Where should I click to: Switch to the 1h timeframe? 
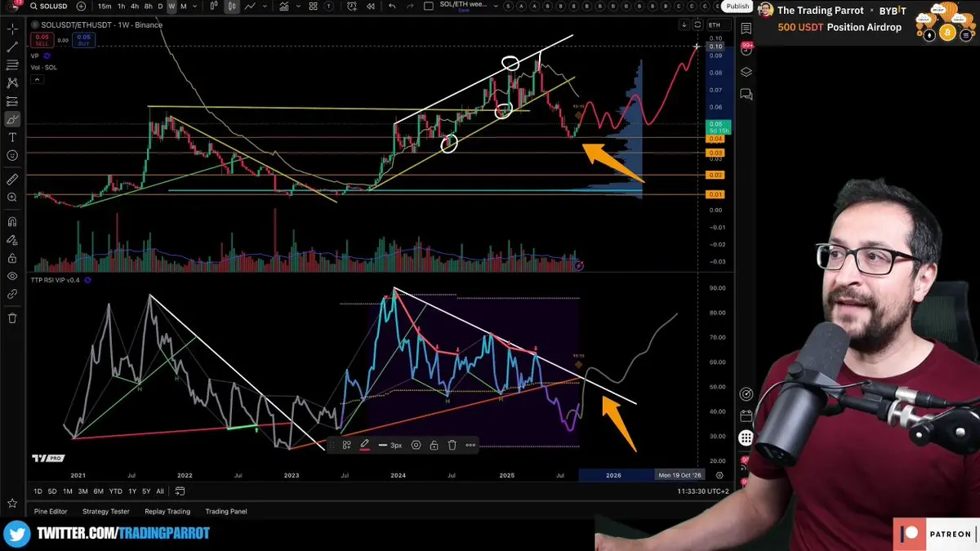pos(121,7)
